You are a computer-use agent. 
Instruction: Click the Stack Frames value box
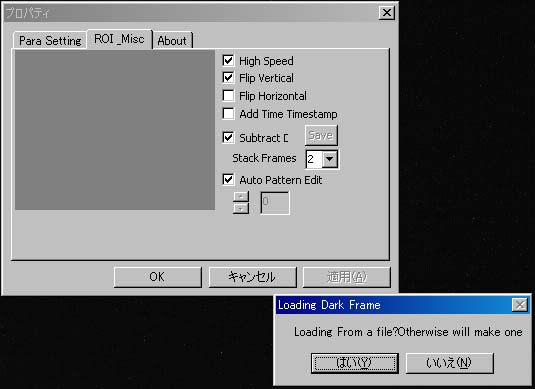[314, 159]
